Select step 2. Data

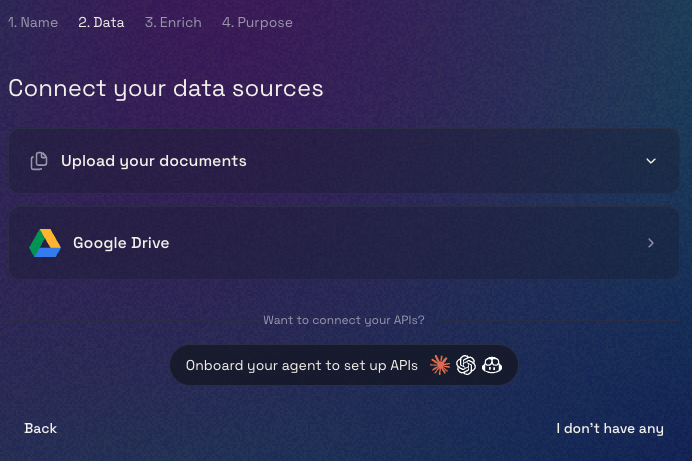[x=101, y=22]
